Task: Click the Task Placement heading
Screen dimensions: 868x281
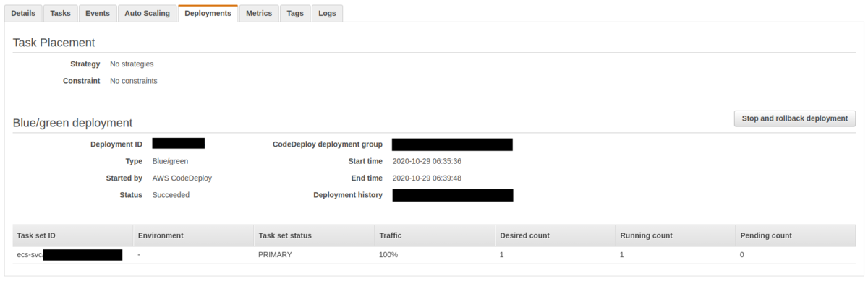Action: [x=54, y=43]
